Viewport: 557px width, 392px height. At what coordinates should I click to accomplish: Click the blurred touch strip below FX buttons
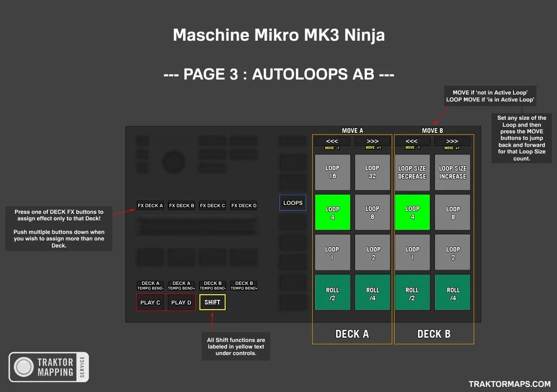pyautogui.click(x=197, y=226)
